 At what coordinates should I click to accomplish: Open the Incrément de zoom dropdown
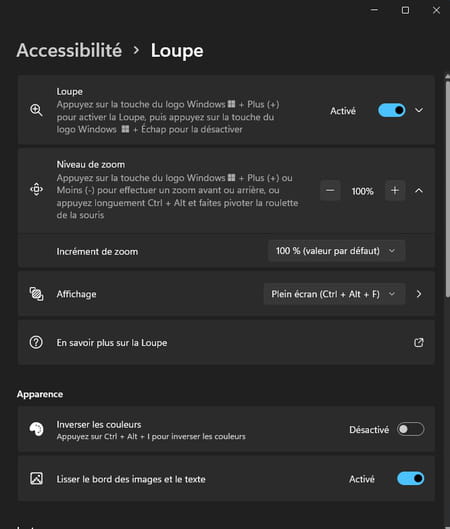pyautogui.click(x=336, y=251)
